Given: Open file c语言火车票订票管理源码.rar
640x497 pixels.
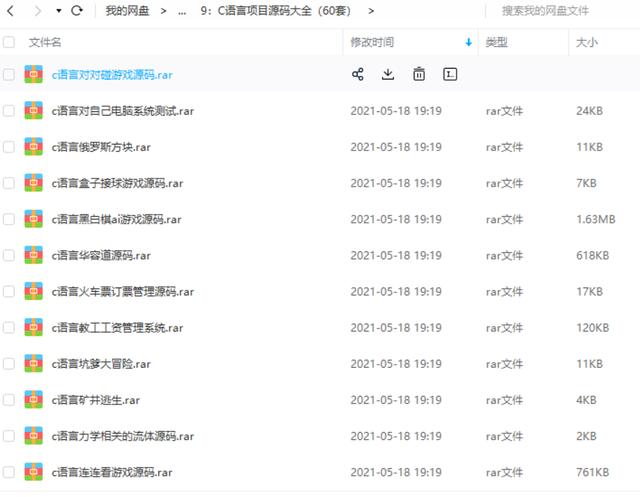Looking at the screenshot, I should coord(123,292).
